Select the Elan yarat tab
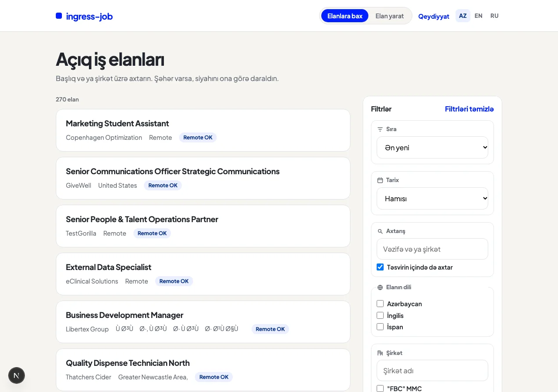The width and height of the screenshot is (558, 392). (389, 16)
